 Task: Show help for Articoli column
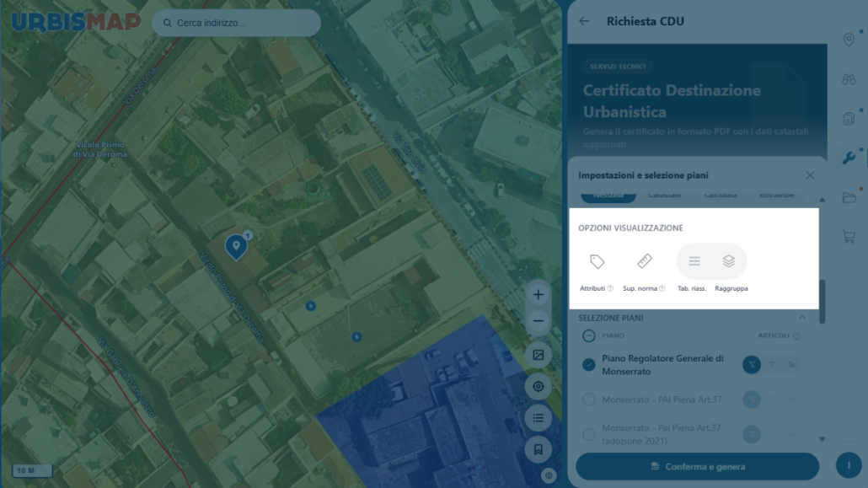pyautogui.click(x=796, y=335)
